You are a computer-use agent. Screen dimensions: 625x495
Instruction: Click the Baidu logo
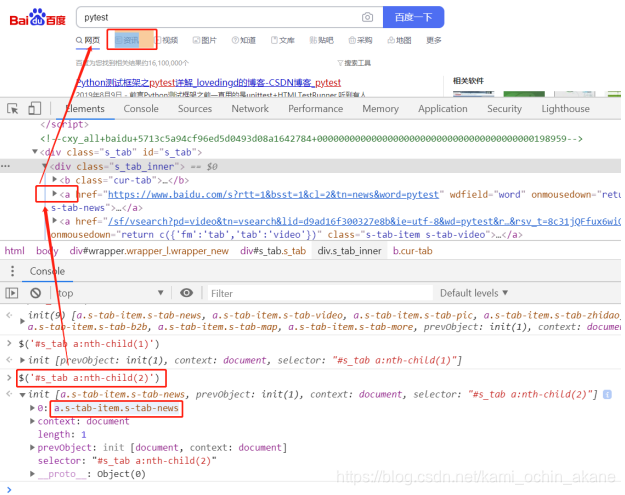pos(37,18)
